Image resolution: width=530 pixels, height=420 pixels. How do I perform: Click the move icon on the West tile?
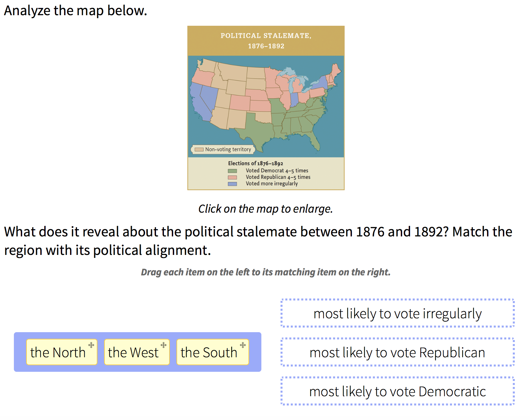pyautogui.click(x=164, y=345)
